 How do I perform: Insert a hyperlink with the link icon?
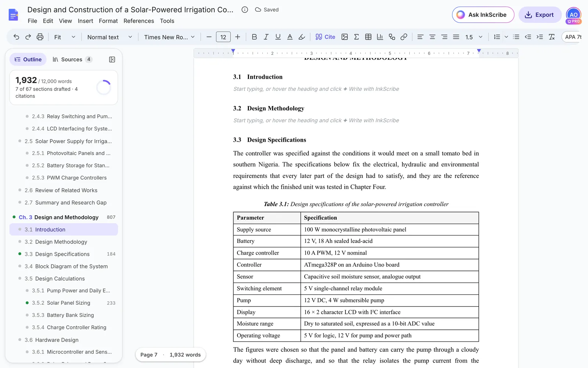[x=404, y=37]
